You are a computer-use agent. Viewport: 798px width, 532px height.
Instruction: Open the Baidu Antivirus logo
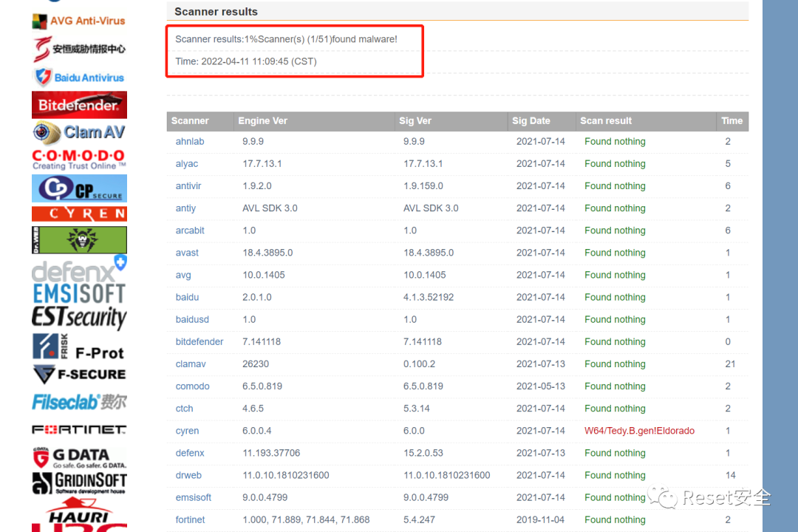(79, 78)
